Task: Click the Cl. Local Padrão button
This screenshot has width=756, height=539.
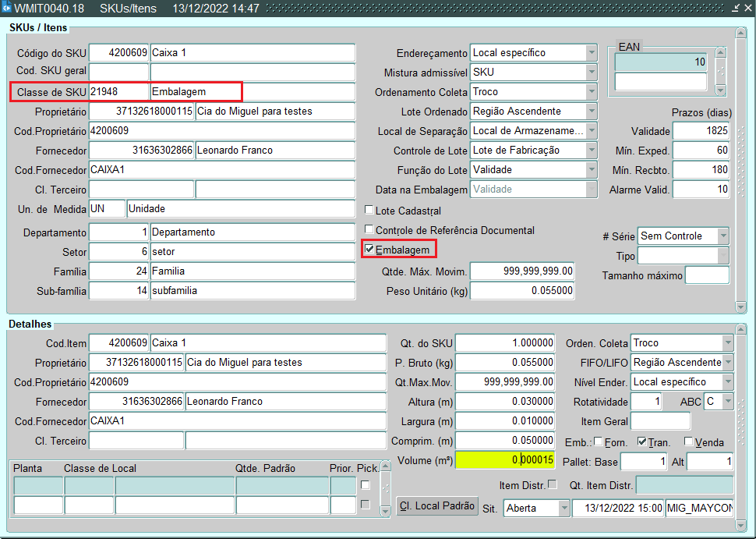Action: coord(436,506)
